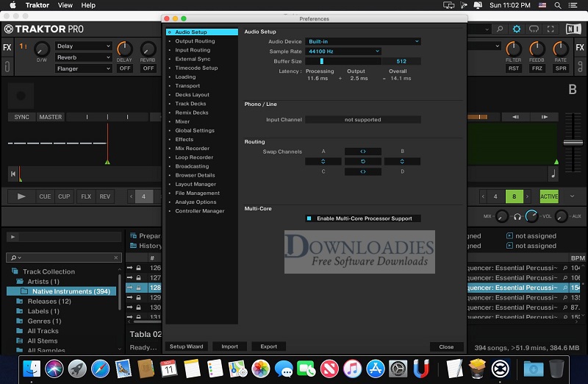
Task: Open Safari from the Dock
Action: pyautogui.click(x=101, y=369)
